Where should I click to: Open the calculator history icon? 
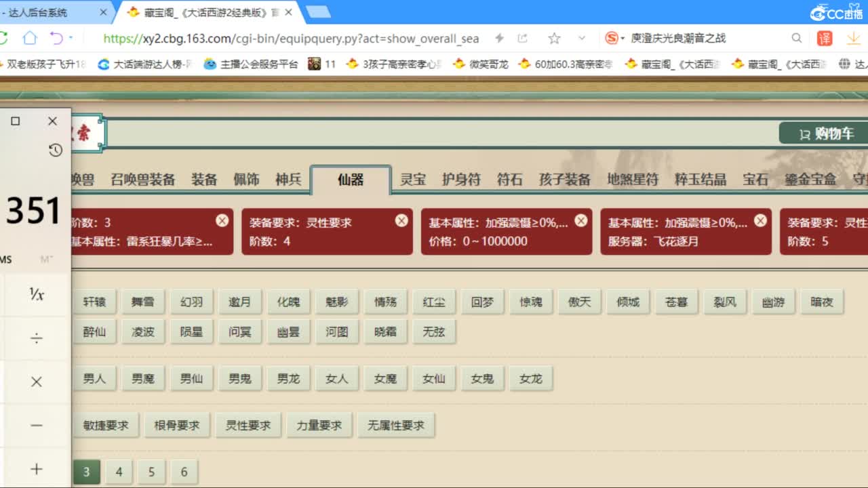click(x=56, y=150)
